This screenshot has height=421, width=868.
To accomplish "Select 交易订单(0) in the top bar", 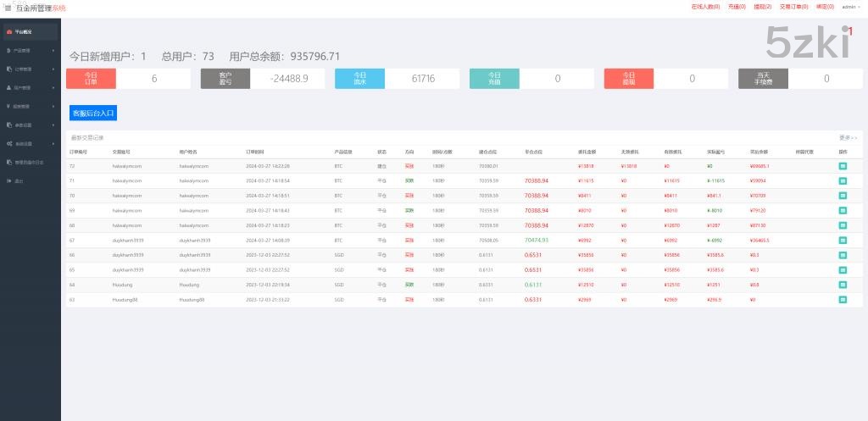I will click(x=794, y=7).
